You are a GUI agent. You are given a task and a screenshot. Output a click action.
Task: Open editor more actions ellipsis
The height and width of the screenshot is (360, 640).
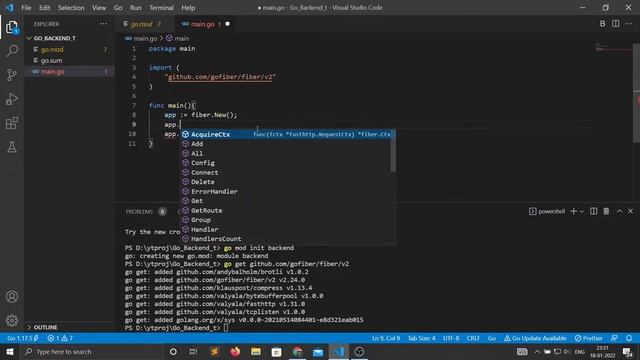629,24
